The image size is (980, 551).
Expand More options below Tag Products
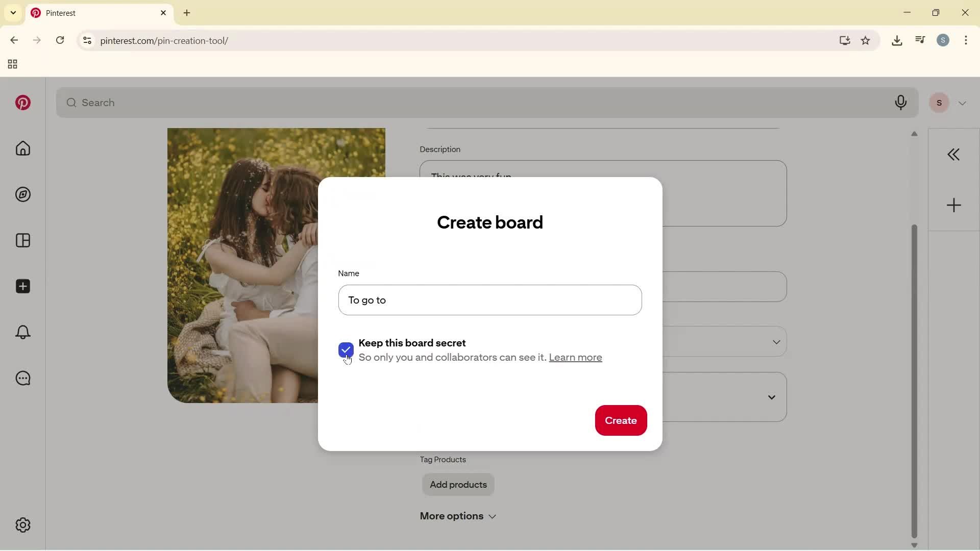(457, 516)
